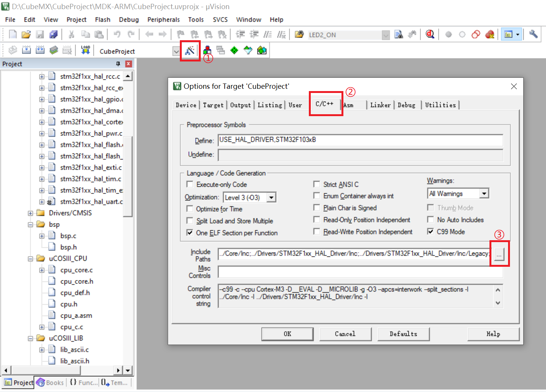Enable Strict ANSI C checkbox
The image size is (546, 392).
(x=316, y=184)
